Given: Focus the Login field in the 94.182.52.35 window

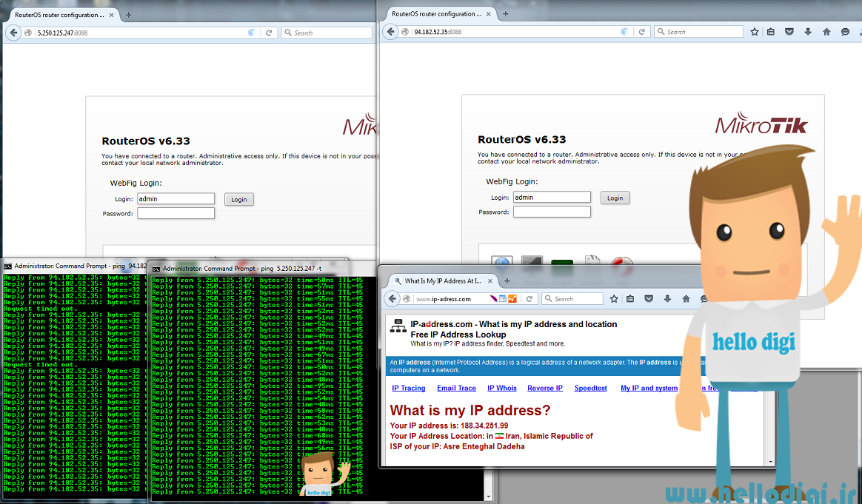Looking at the screenshot, I should [552, 198].
